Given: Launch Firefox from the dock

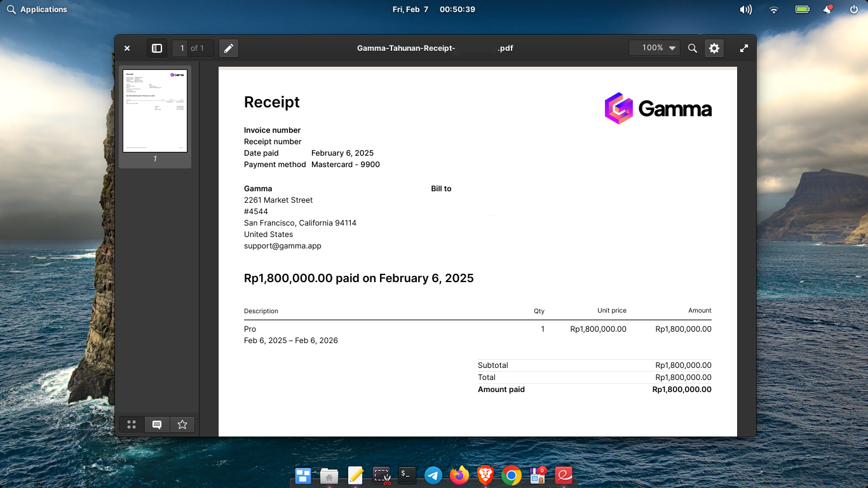Looking at the screenshot, I should click(x=459, y=475).
